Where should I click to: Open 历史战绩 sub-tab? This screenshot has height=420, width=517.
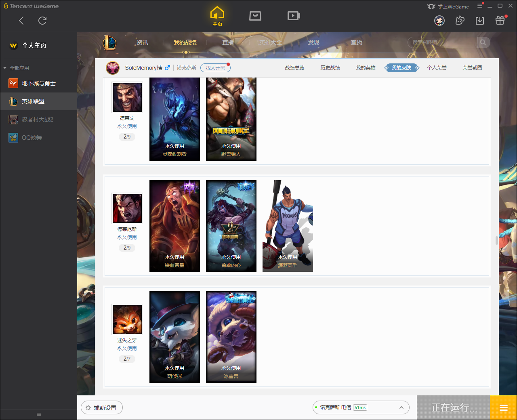pos(330,68)
